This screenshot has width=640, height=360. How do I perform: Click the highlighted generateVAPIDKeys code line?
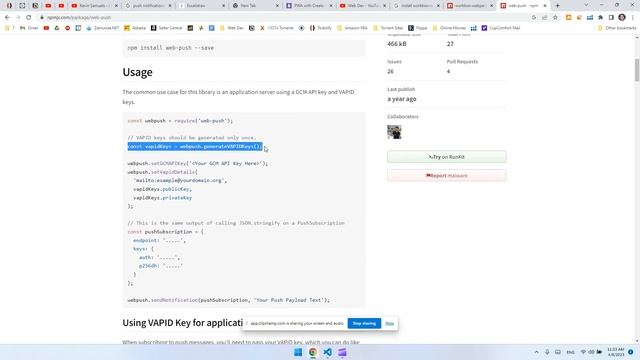(x=195, y=147)
